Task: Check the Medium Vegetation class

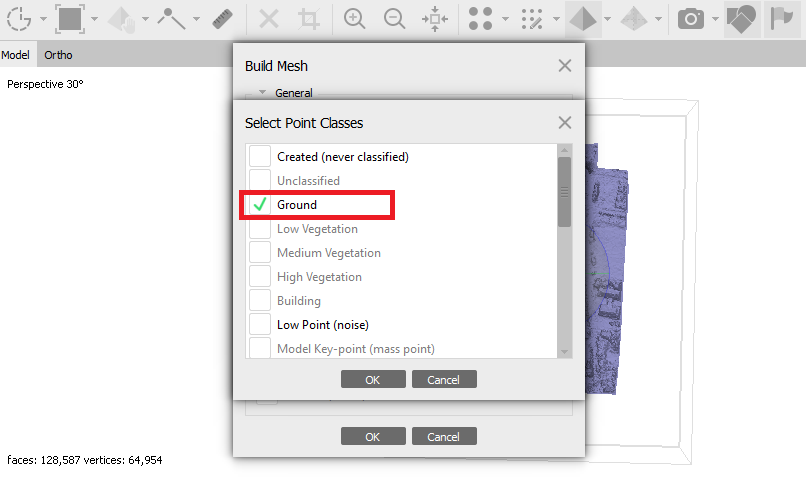Action: (x=260, y=252)
